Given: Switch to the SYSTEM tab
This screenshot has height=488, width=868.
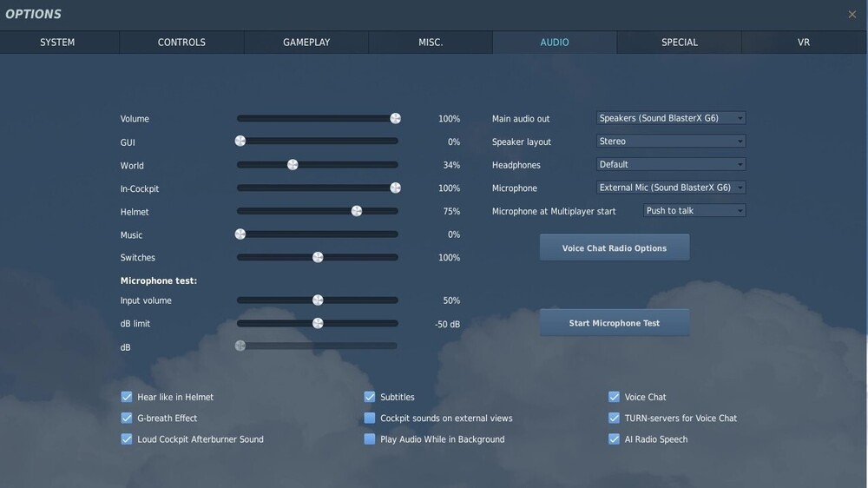Looking at the screenshot, I should (57, 43).
